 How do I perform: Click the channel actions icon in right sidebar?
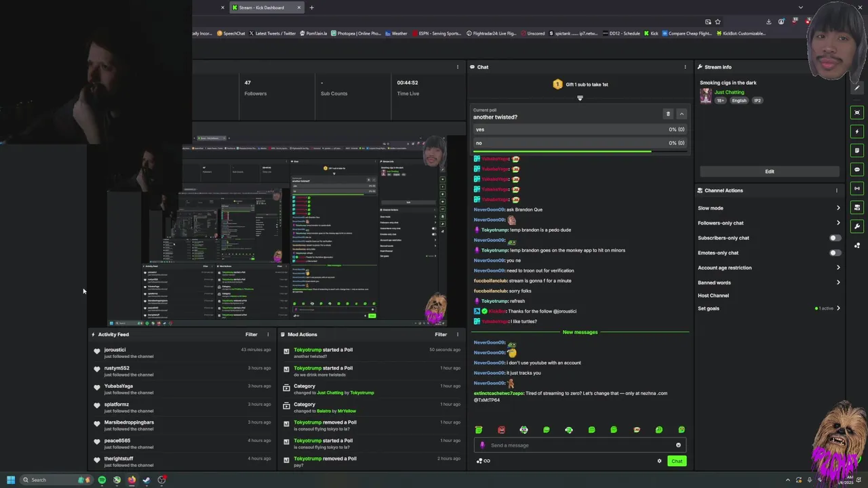(x=857, y=207)
